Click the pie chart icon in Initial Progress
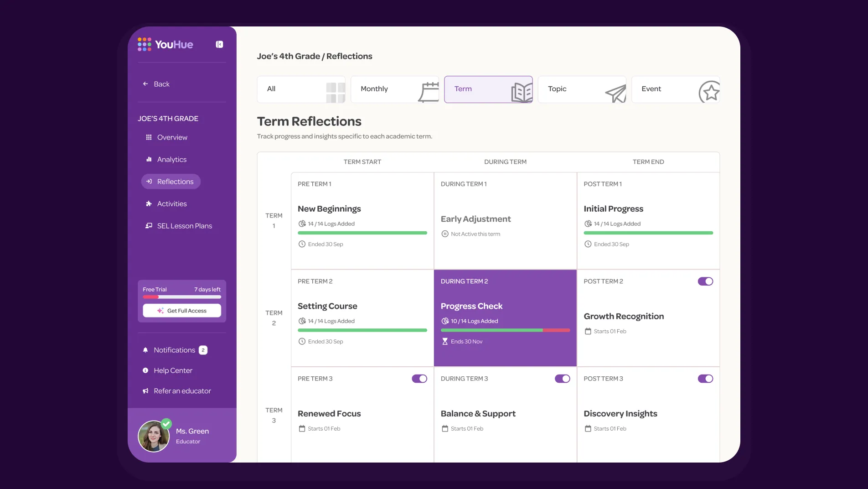The height and width of the screenshot is (489, 868). tap(588, 224)
